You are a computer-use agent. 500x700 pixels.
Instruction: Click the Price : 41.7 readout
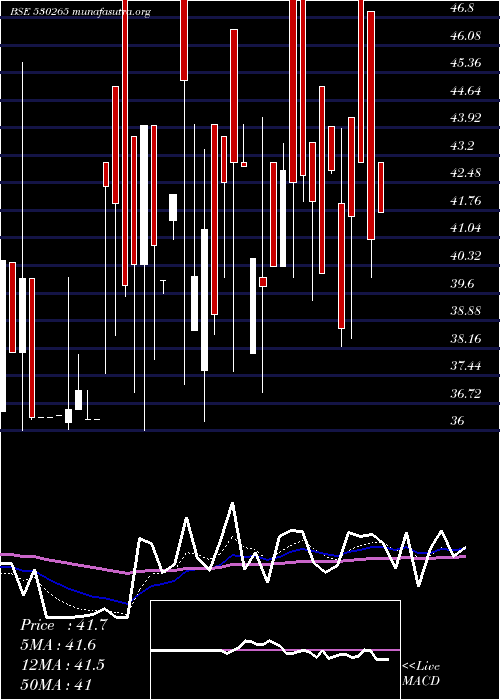click(x=64, y=625)
